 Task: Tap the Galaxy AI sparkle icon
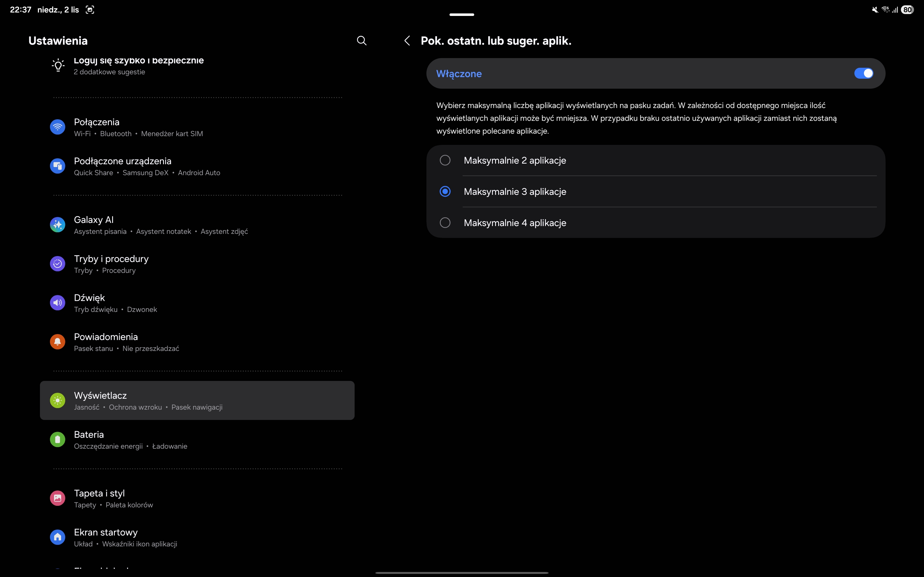(x=58, y=225)
